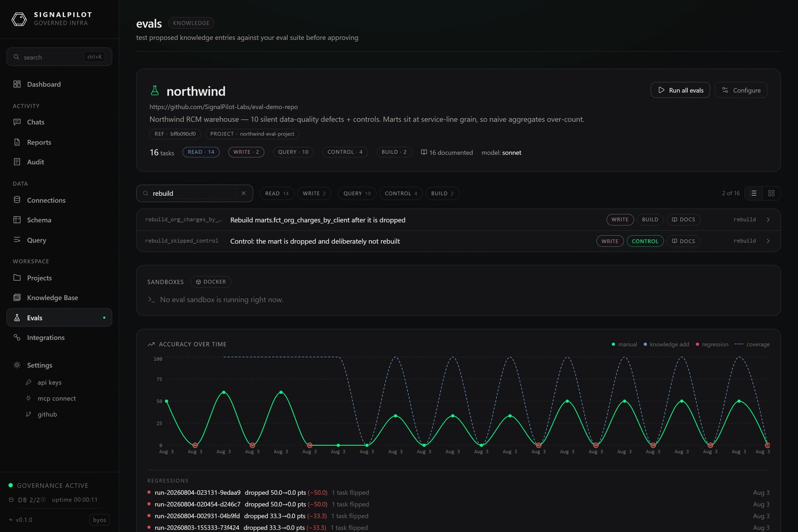The height and width of the screenshot is (532, 798).
Task: Expand the rebuild_org_charges_by task row chevron
Action: [x=768, y=220]
